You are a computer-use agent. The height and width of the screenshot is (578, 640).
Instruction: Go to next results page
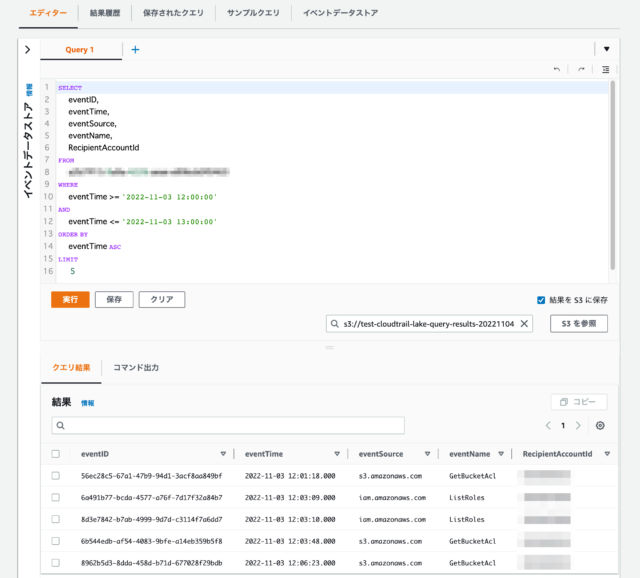click(x=578, y=426)
